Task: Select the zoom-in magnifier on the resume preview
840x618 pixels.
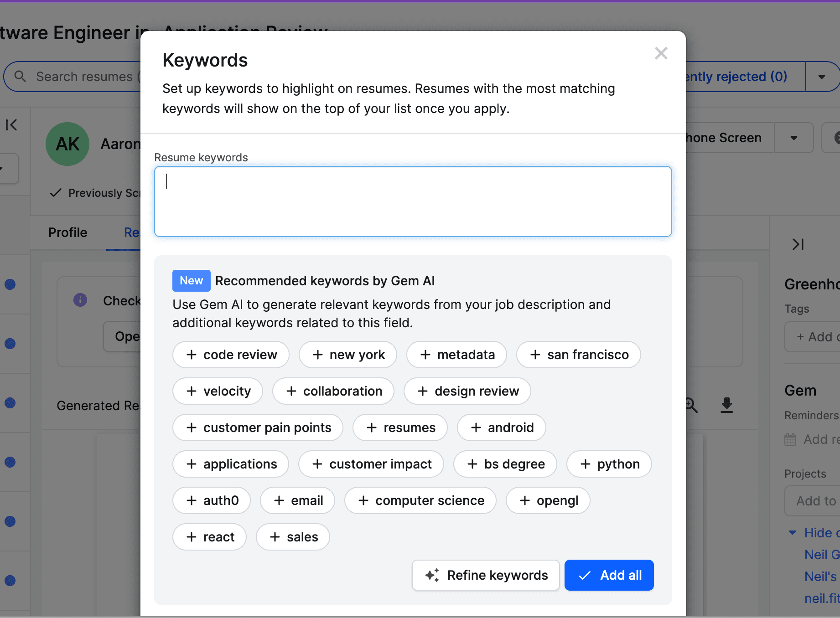Action: pos(690,405)
